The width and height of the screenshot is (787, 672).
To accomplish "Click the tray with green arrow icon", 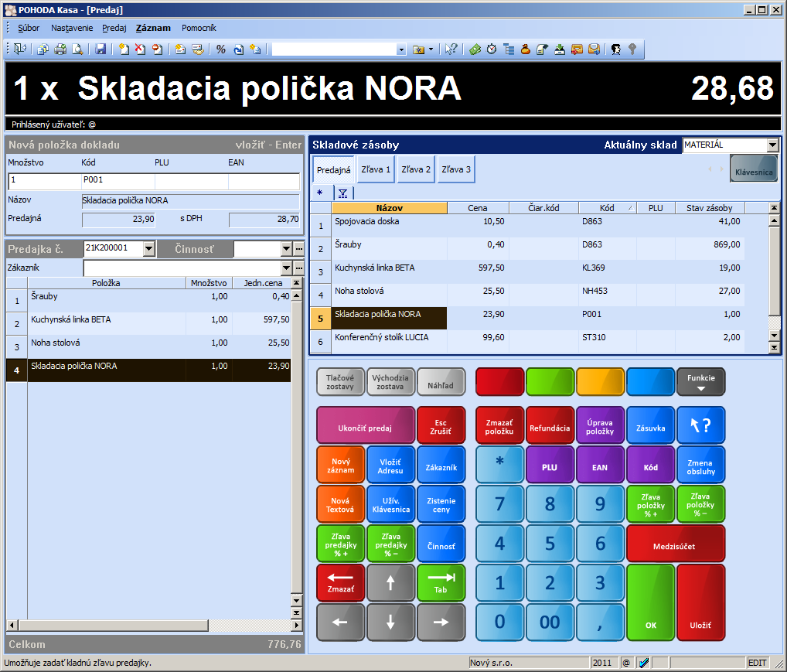I will click(560, 49).
